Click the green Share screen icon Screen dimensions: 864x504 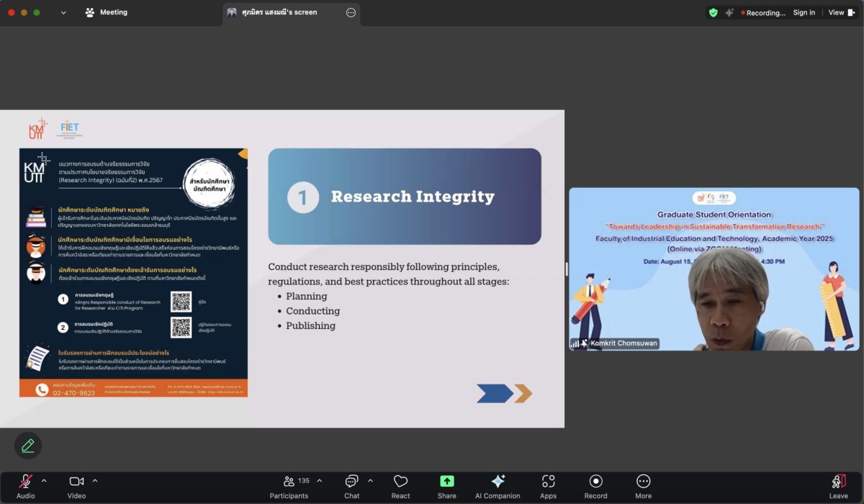click(x=446, y=482)
